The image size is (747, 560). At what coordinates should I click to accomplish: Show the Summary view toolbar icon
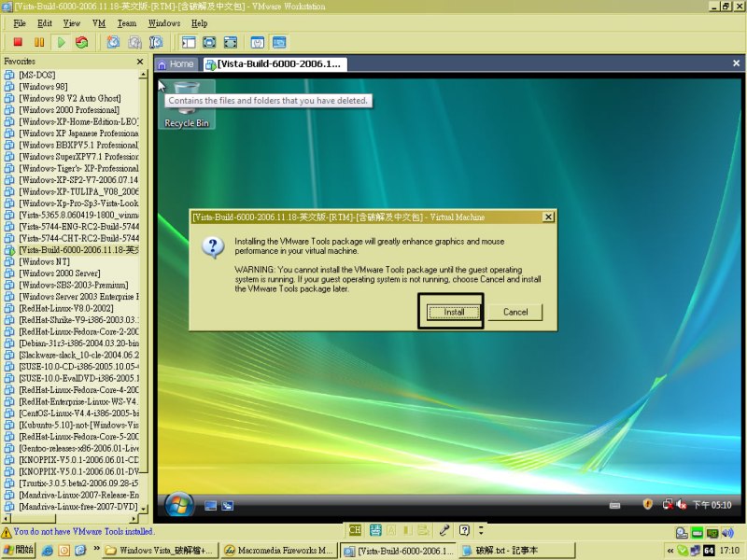[258, 42]
